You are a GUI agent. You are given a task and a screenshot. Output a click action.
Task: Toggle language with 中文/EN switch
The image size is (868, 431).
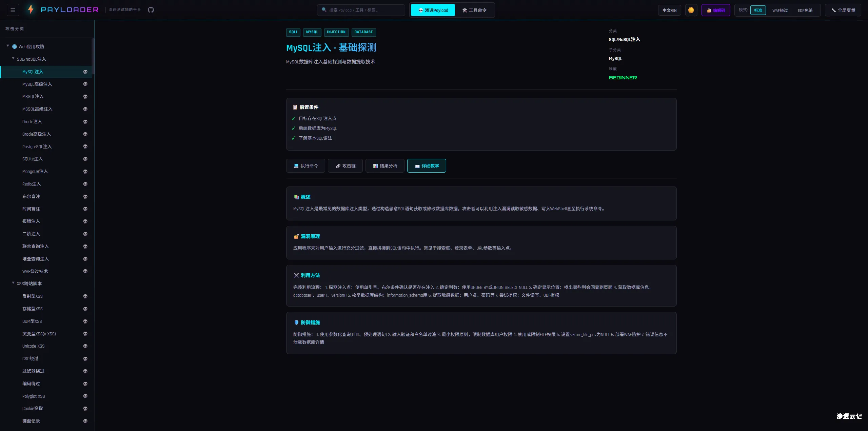coord(669,10)
